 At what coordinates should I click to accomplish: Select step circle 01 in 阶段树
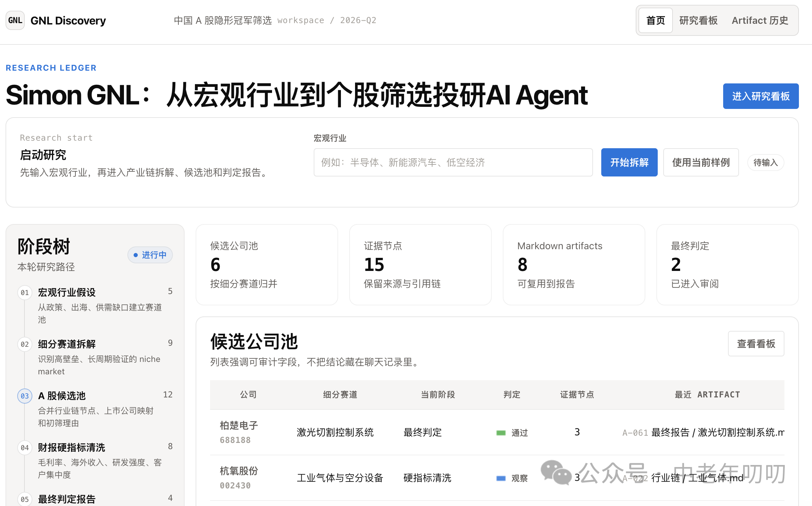(x=25, y=293)
